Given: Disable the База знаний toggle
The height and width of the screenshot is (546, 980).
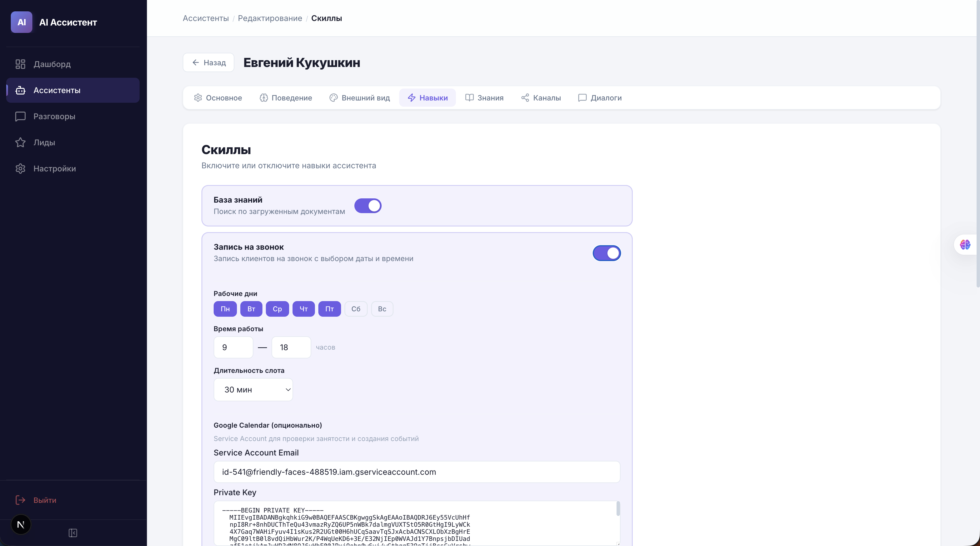Looking at the screenshot, I should click(x=367, y=206).
